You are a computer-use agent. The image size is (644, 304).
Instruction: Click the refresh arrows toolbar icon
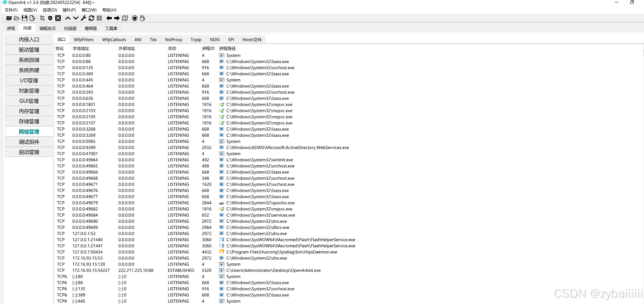point(91,18)
